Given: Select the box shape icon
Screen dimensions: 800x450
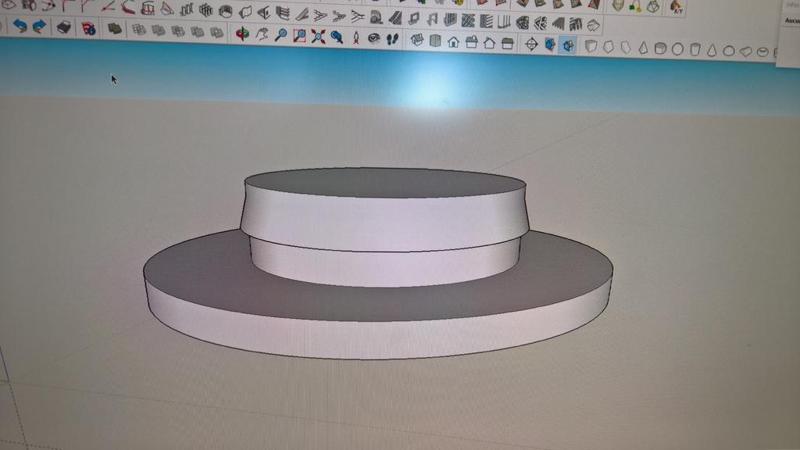Looking at the screenshot, I should pyautogui.click(x=591, y=46).
